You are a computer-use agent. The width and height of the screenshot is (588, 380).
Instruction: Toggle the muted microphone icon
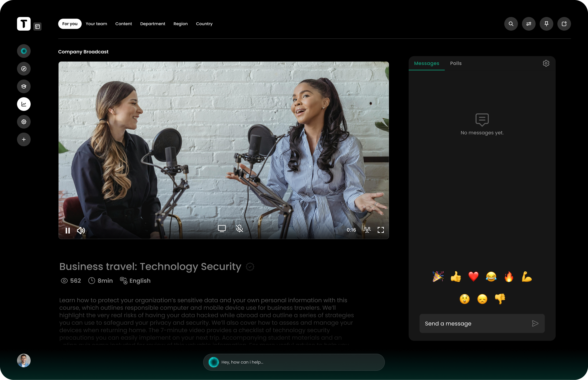coord(240,229)
